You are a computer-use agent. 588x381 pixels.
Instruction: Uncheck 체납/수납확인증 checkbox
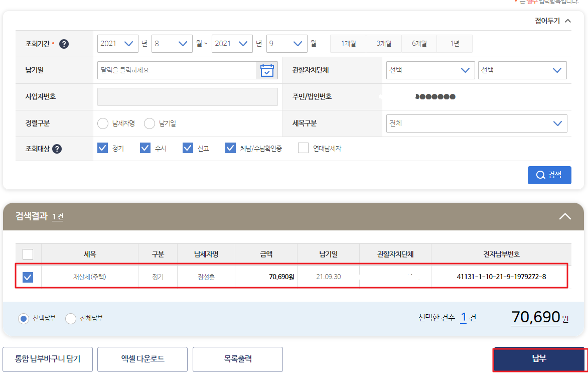(230, 148)
